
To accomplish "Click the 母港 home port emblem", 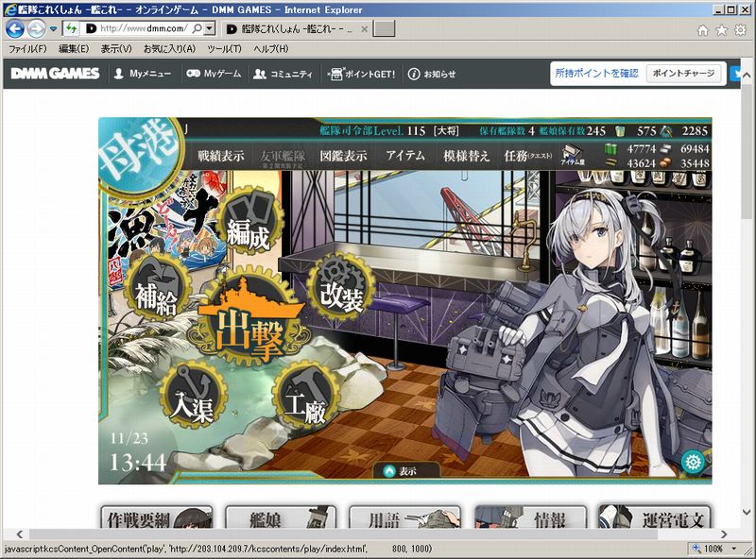I will (140, 157).
